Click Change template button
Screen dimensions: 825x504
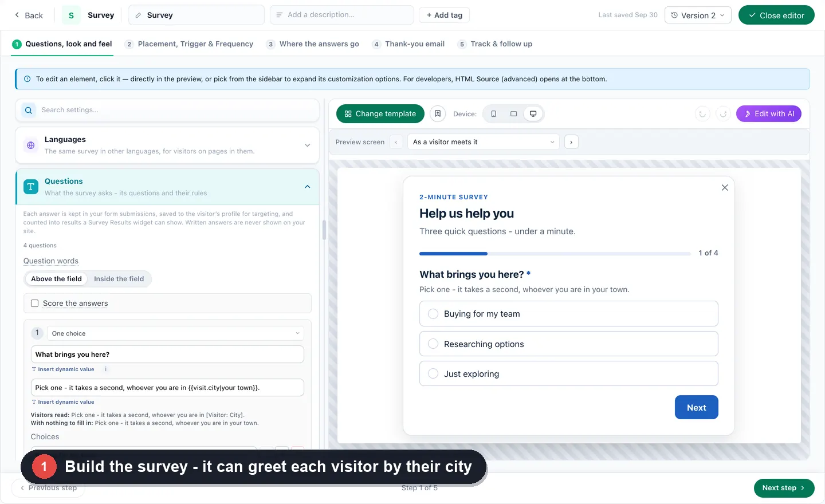click(x=380, y=114)
